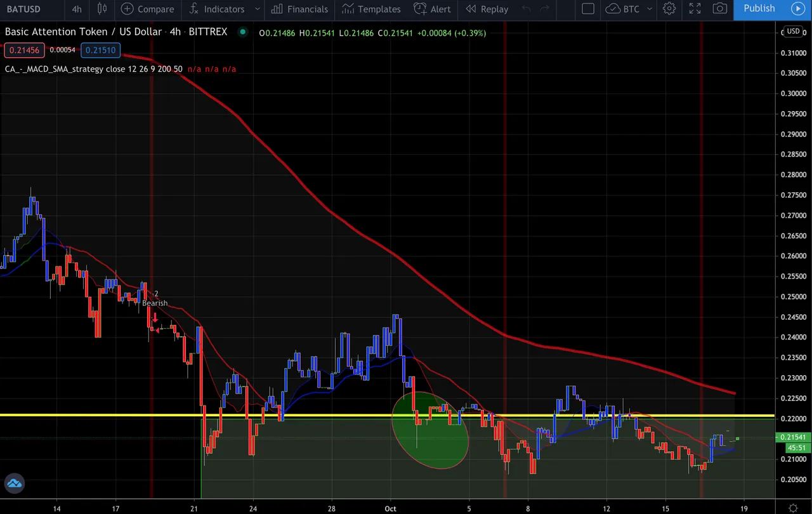Create a new Alert

[432, 9]
